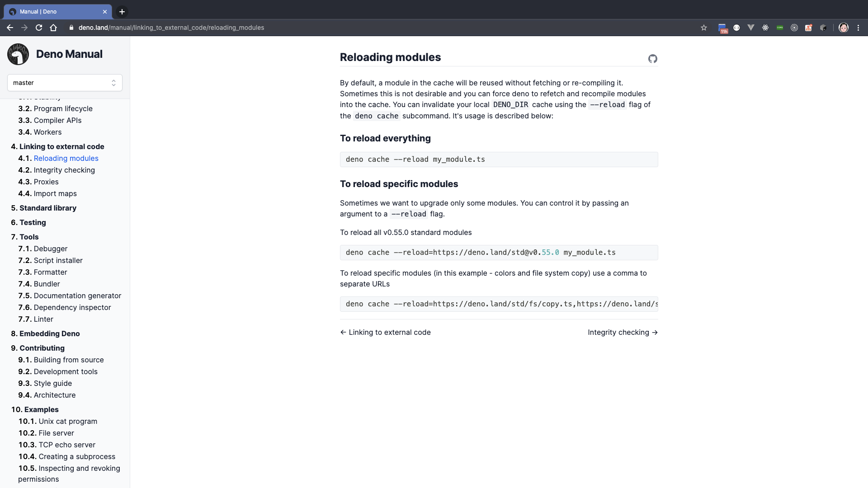Click the browser back arrow
Screen dimensions: 868x488
point(10,28)
